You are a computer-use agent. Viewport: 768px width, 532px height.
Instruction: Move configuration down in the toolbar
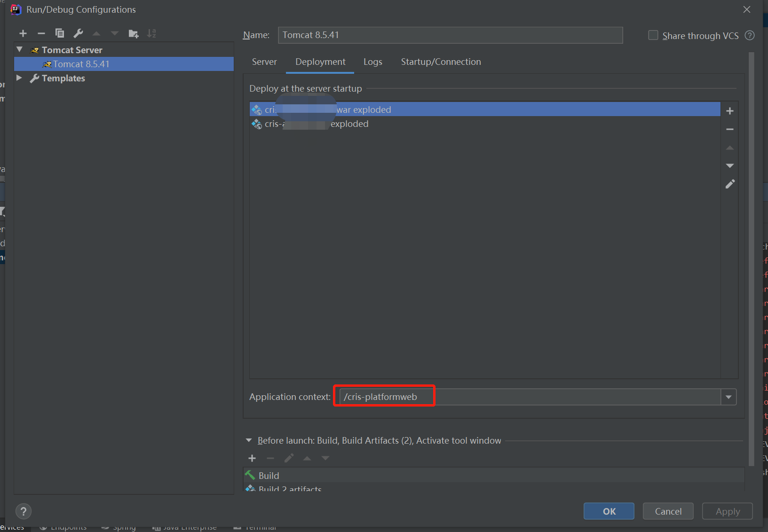(x=115, y=33)
